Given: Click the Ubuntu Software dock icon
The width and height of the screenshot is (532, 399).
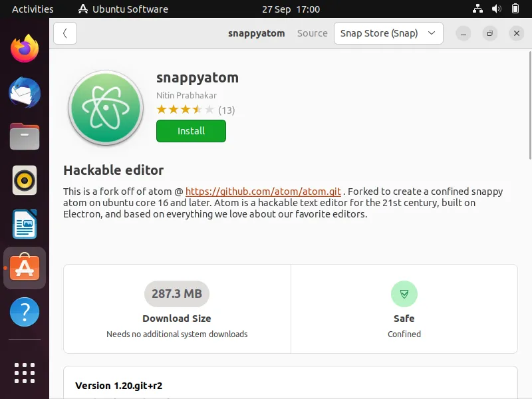Looking at the screenshot, I should [25, 268].
